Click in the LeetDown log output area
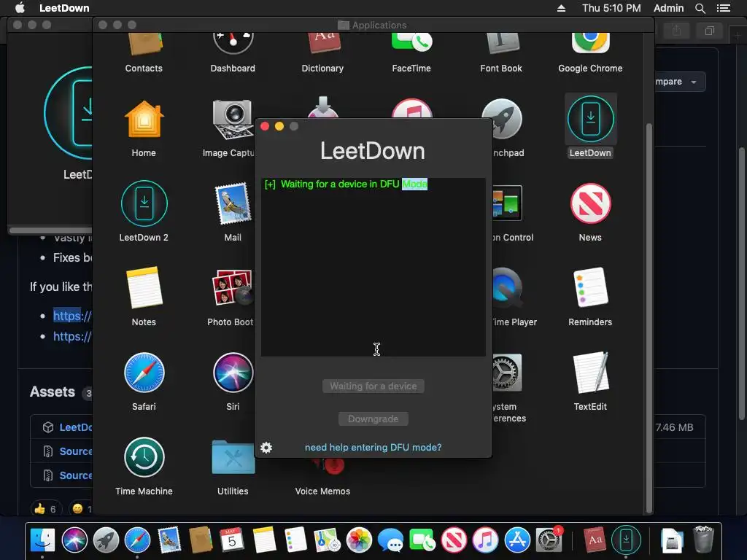 [373, 267]
